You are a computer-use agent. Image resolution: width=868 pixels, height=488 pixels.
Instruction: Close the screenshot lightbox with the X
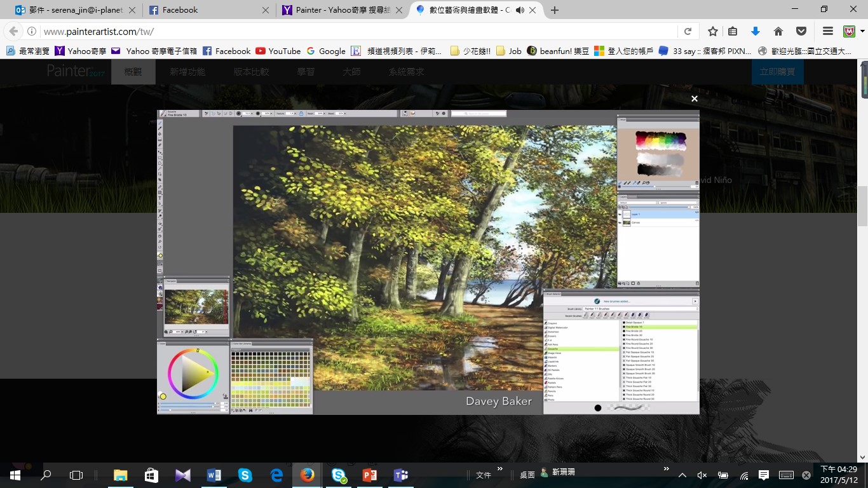(695, 98)
